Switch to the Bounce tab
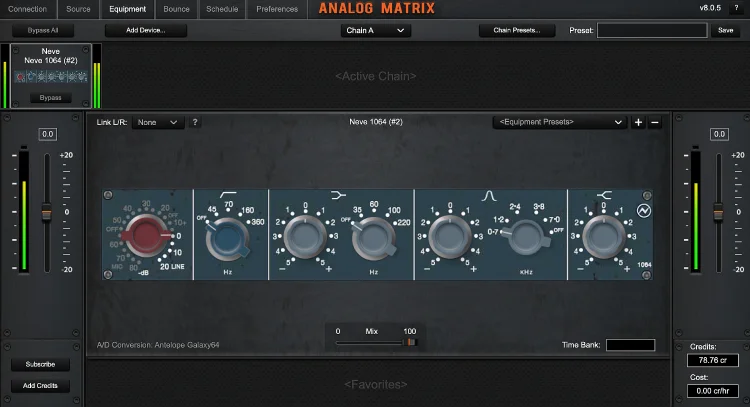Viewport: 750px width, 407px height. click(x=177, y=9)
